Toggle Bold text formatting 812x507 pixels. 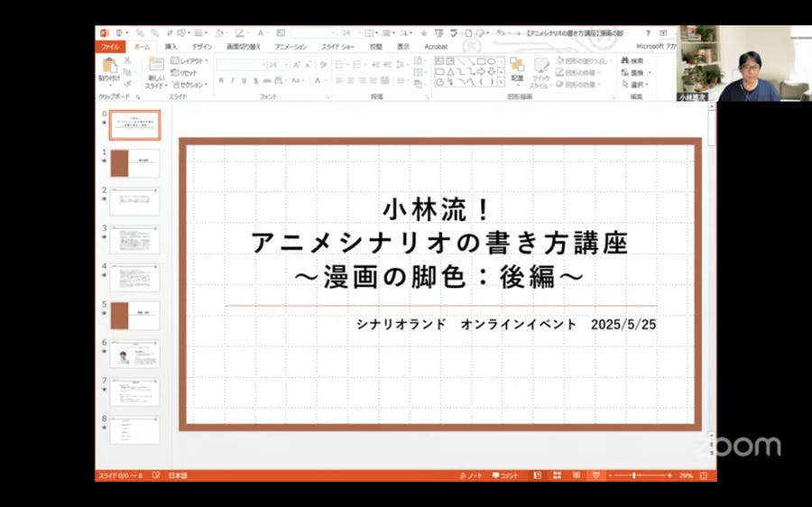(x=221, y=80)
